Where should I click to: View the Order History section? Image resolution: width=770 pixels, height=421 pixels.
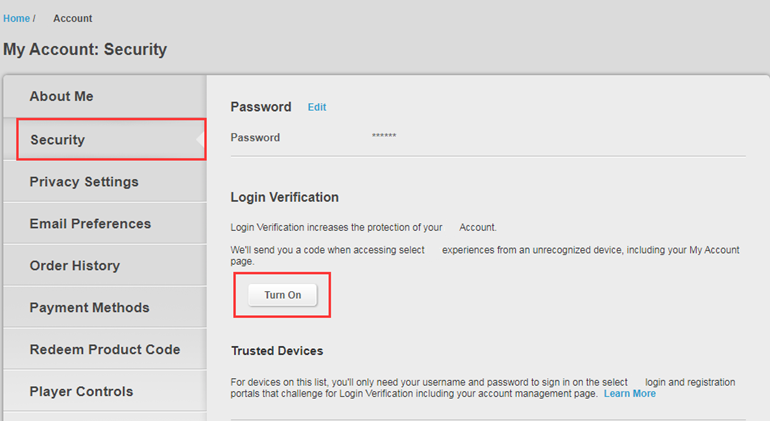[74, 266]
